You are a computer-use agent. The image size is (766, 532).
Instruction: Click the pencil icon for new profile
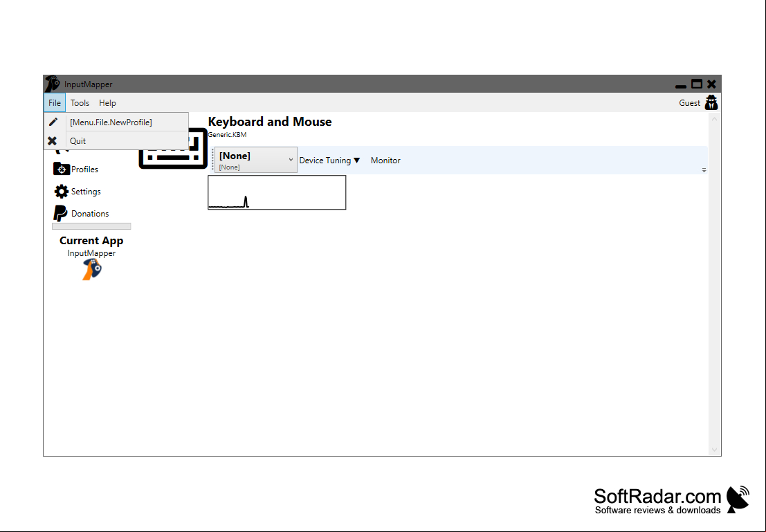53,122
